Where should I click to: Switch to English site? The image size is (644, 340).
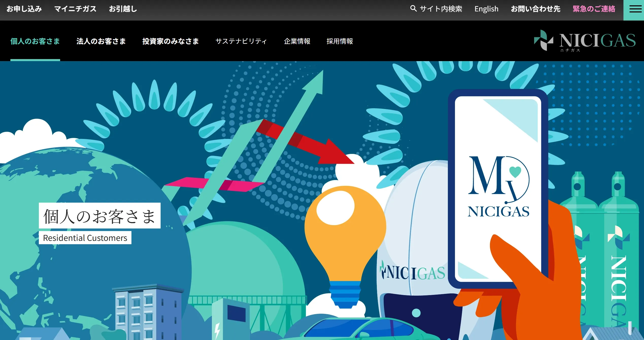(486, 9)
